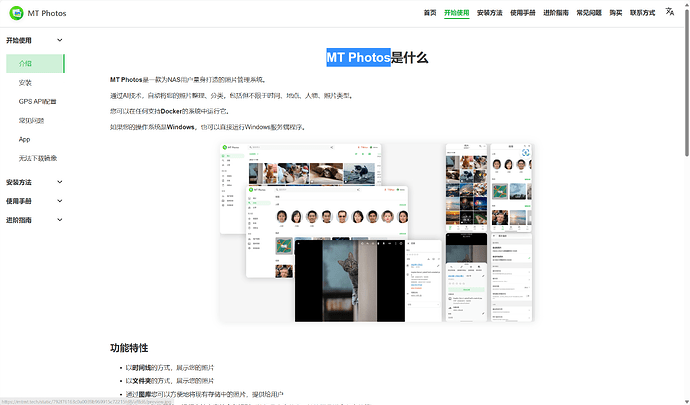Open 进阶指南 in top navigation
The height and width of the screenshot is (405, 690).
click(x=556, y=13)
